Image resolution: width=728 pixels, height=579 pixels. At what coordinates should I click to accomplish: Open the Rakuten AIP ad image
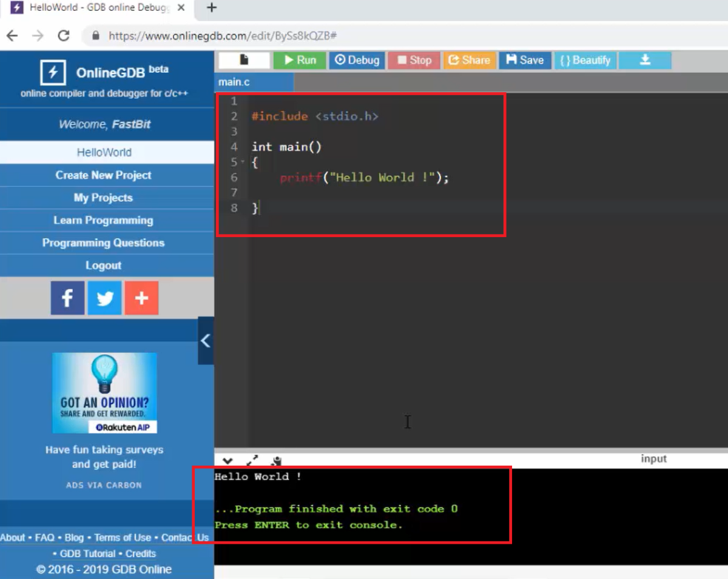click(104, 393)
